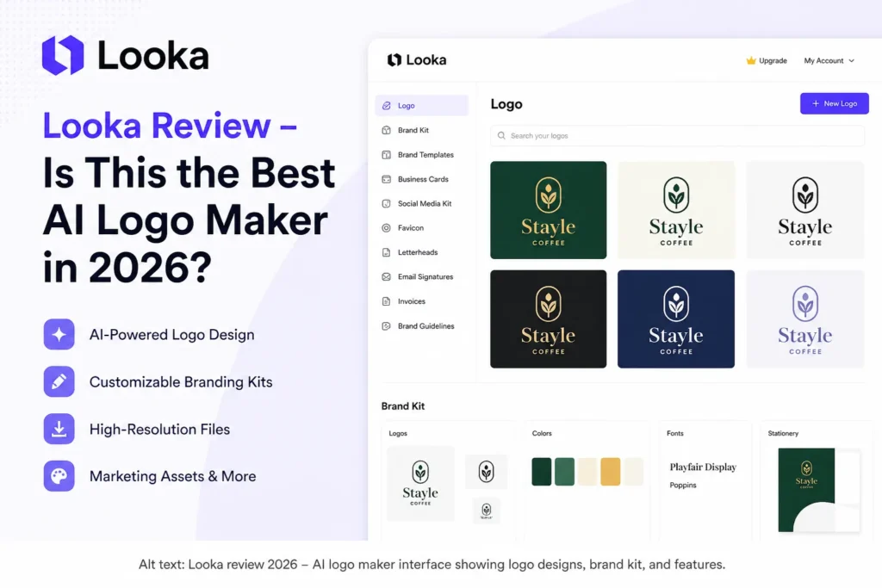Open the Logo section in sidebar
This screenshot has height=588, width=882.
coord(421,106)
